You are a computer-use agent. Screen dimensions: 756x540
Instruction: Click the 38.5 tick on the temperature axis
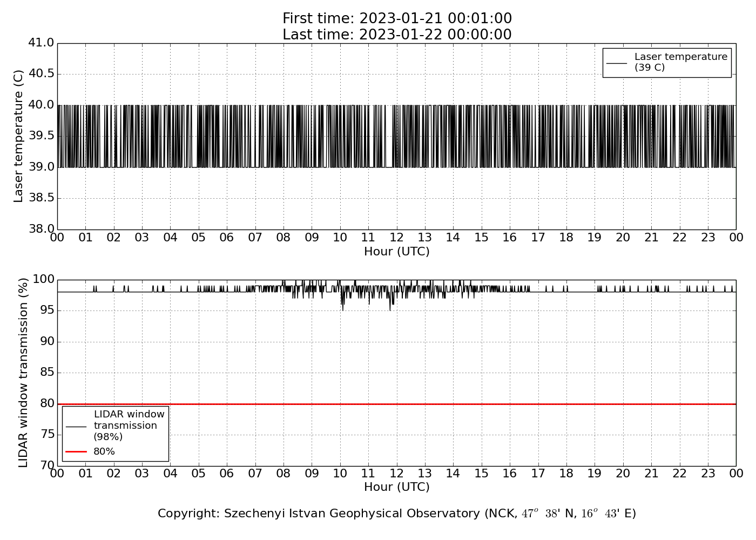click(x=41, y=198)
